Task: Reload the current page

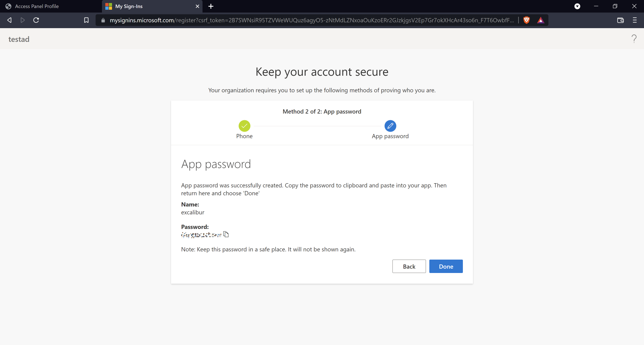Action: (36, 20)
